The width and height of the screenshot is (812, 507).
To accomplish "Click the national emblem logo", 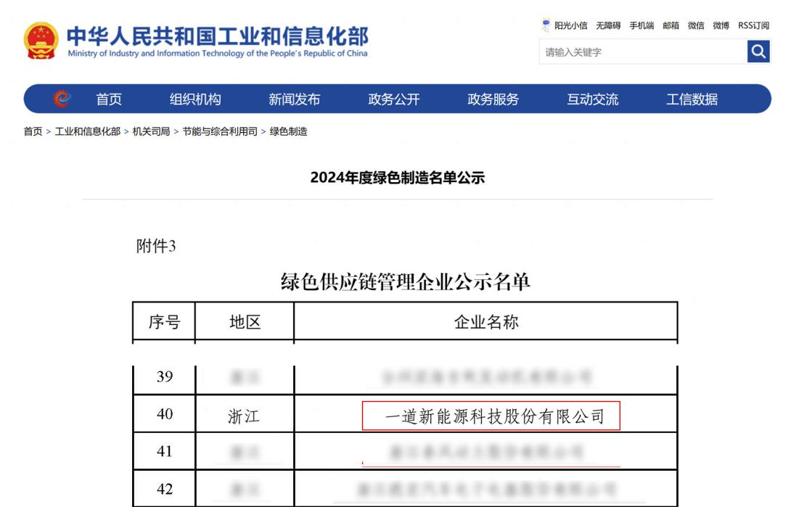I will pos(41,41).
